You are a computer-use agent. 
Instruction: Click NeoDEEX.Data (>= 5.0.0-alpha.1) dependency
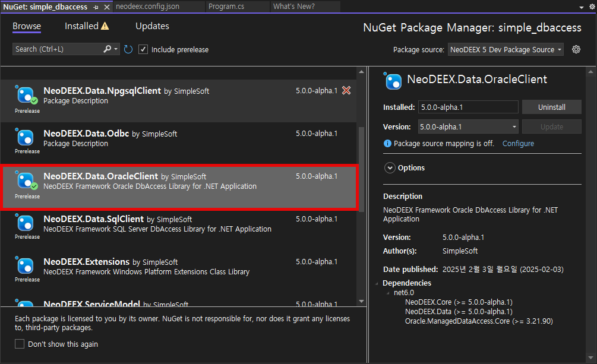coord(459,312)
